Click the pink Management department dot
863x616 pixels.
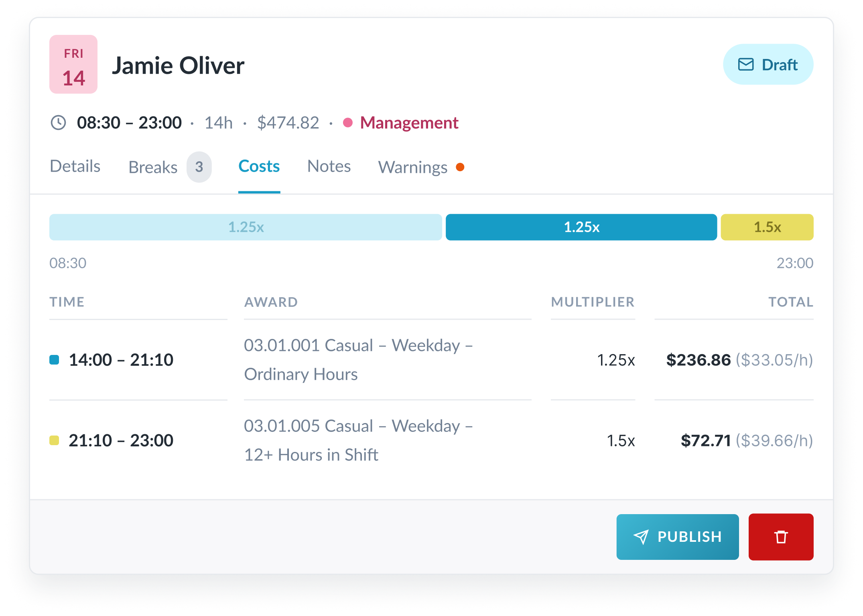tap(348, 123)
